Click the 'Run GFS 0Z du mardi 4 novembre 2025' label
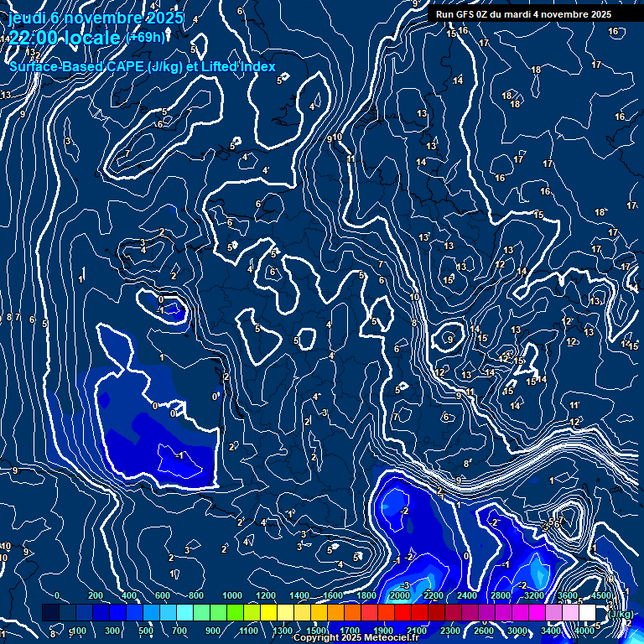The height and width of the screenshot is (644, 644). [523, 14]
